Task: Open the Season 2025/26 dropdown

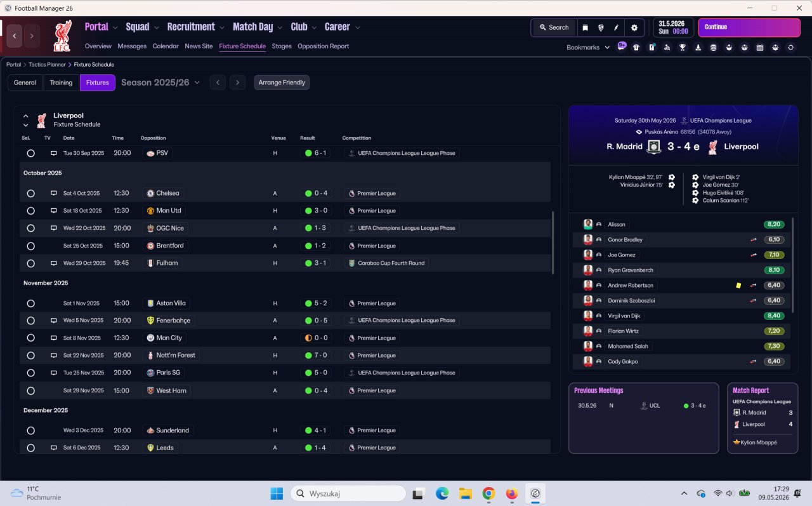Action: (160, 83)
